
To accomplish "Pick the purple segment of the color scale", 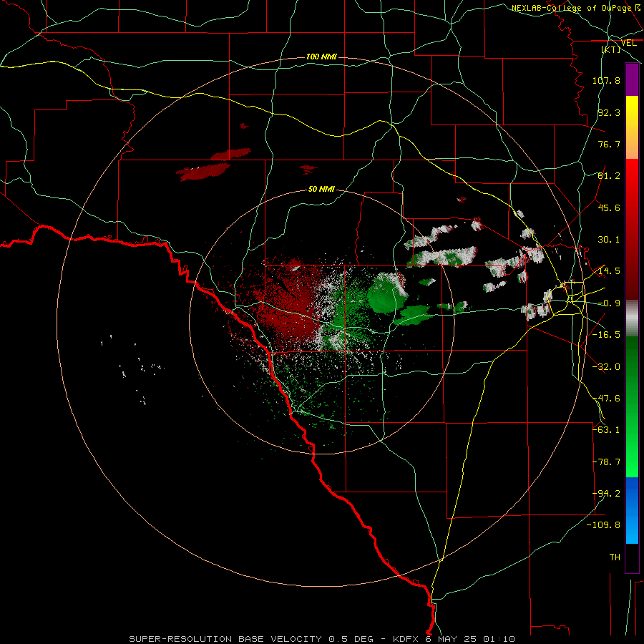I will (x=632, y=79).
